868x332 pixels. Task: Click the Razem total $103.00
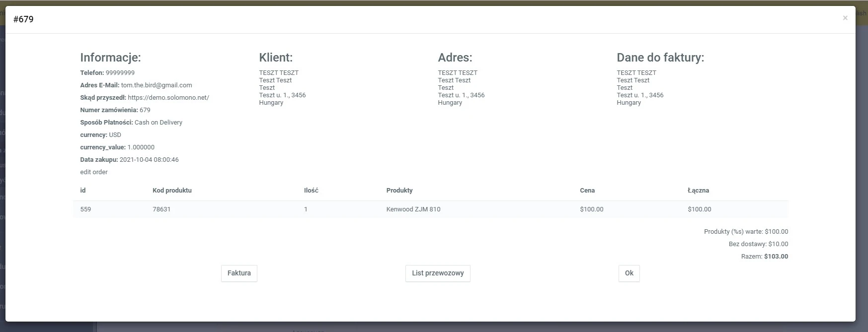(x=776, y=257)
